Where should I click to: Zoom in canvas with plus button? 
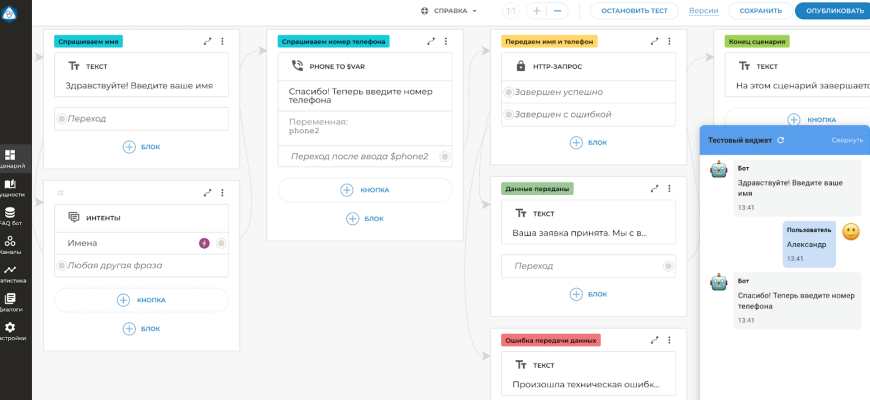click(x=537, y=11)
